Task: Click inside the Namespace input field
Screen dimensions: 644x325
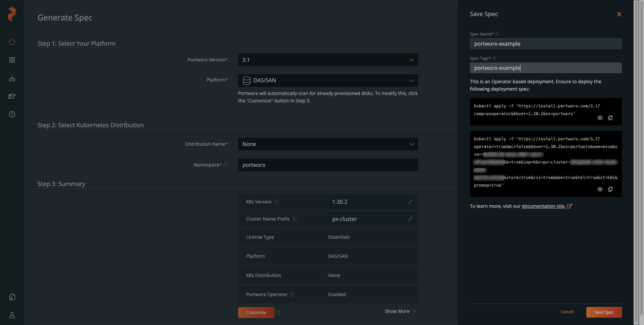Action: (328, 165)
